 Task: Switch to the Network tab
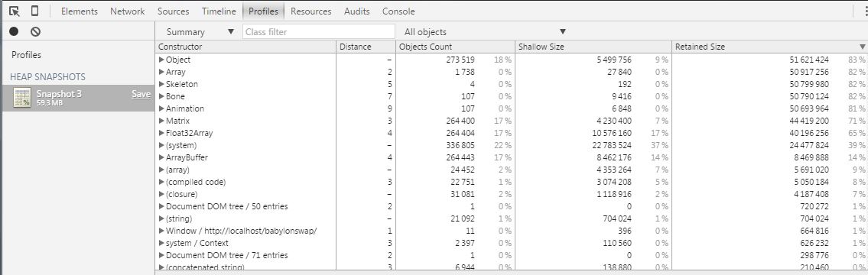(127, 11)
